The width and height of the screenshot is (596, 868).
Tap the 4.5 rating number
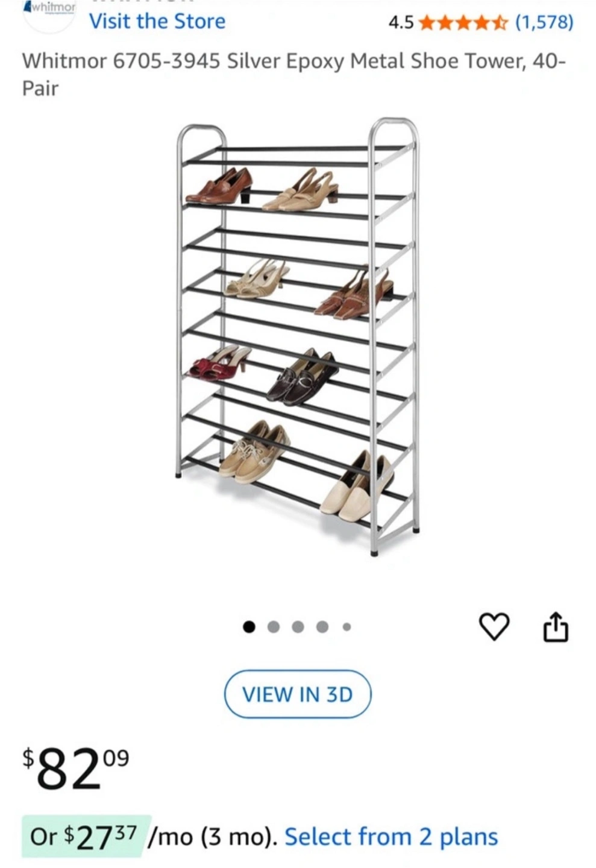[x=401, y=23]
